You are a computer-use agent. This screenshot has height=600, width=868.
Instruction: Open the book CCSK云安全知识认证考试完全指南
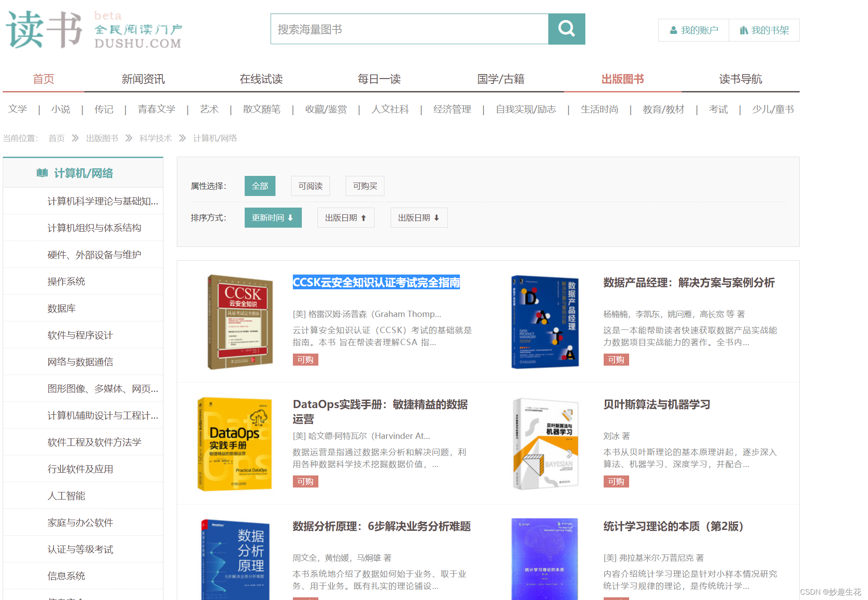tap(376, 283)
